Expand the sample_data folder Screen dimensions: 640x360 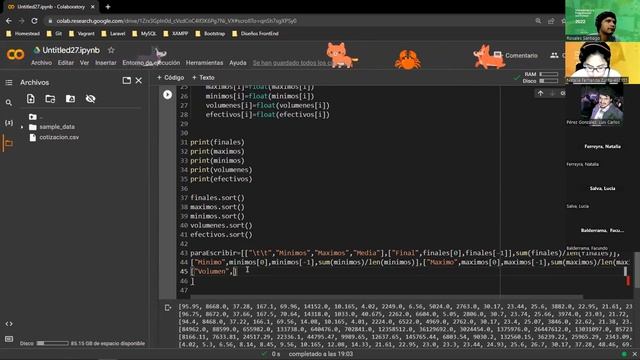click(22, 127)
